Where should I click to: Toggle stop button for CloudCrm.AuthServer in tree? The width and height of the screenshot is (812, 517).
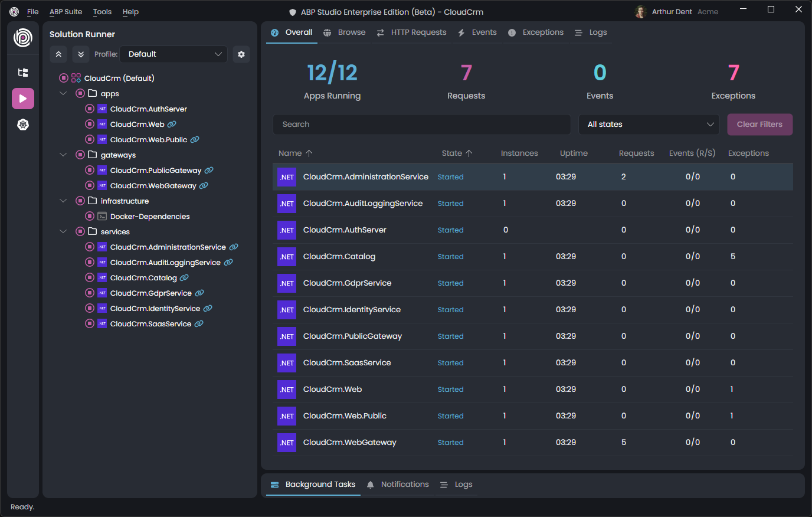90,109
